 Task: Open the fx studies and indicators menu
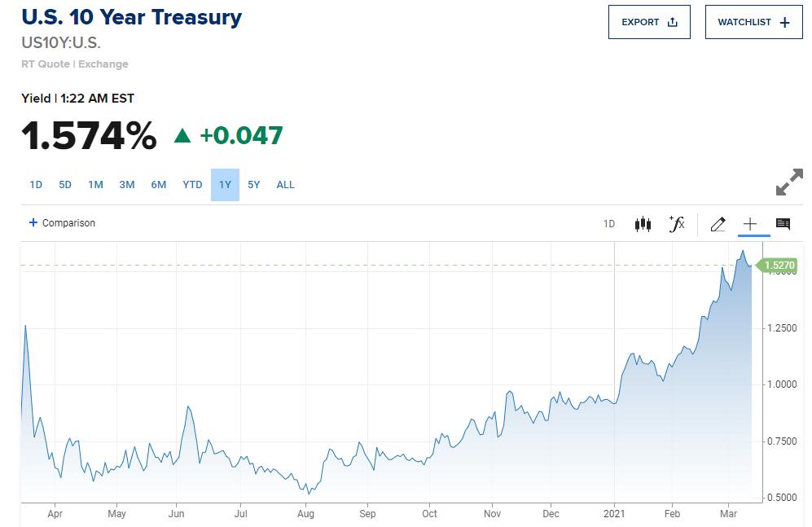click(x=677, y=224)
